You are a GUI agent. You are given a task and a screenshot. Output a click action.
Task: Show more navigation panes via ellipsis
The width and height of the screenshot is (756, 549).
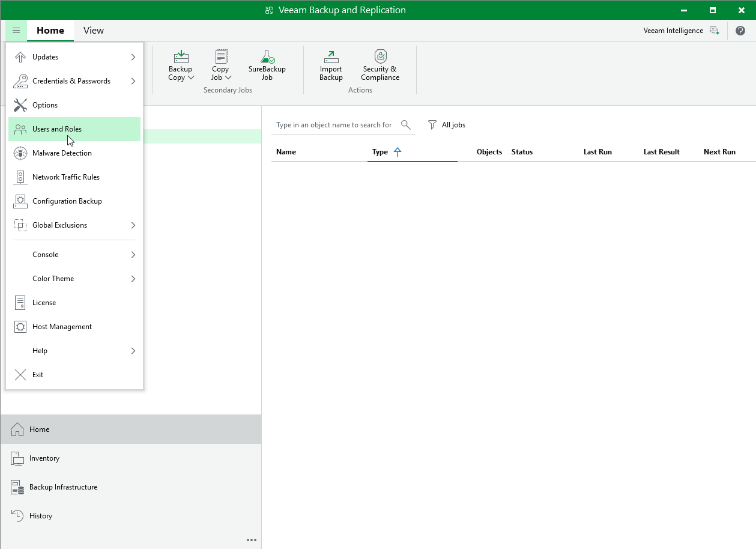[x=252, y=540]
